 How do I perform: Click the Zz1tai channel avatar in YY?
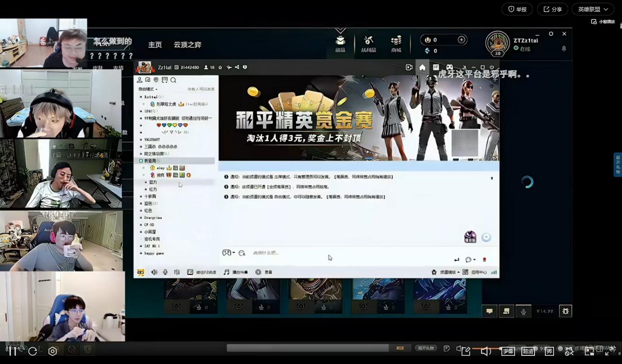click(x=144, y=67)
